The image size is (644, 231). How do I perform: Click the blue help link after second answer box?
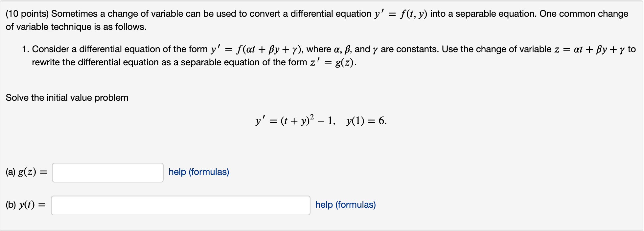point(345,205)
